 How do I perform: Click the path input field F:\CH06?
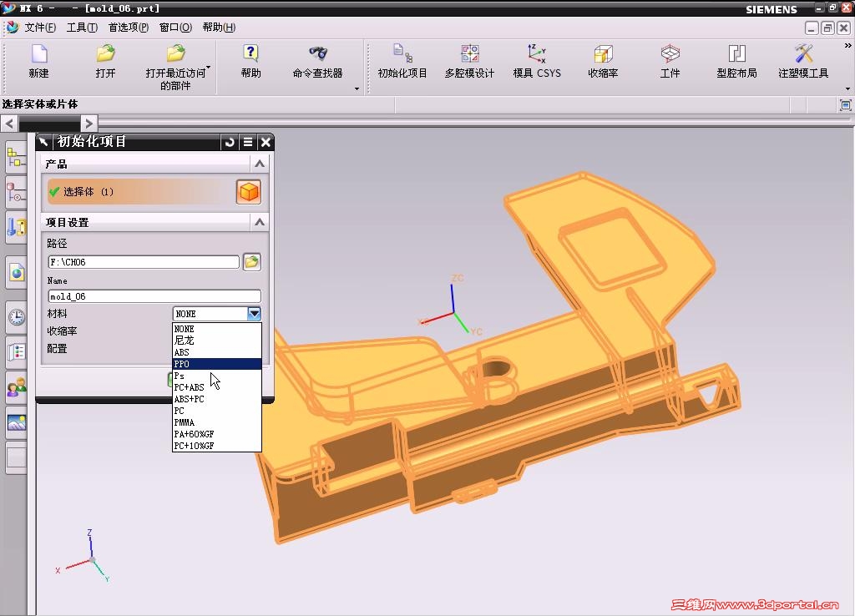point(144,262)
